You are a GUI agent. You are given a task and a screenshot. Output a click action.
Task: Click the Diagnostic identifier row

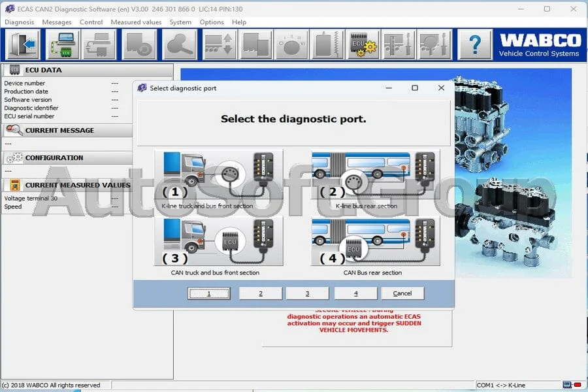tap(61, 108)
